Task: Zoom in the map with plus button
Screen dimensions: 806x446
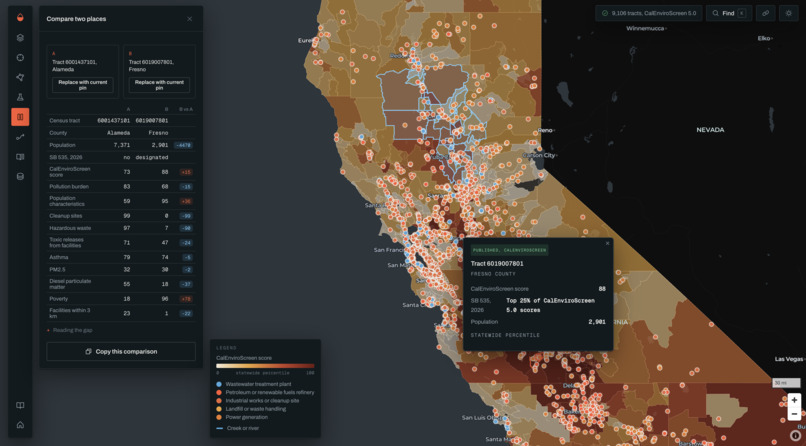Action: pos(794,400)
